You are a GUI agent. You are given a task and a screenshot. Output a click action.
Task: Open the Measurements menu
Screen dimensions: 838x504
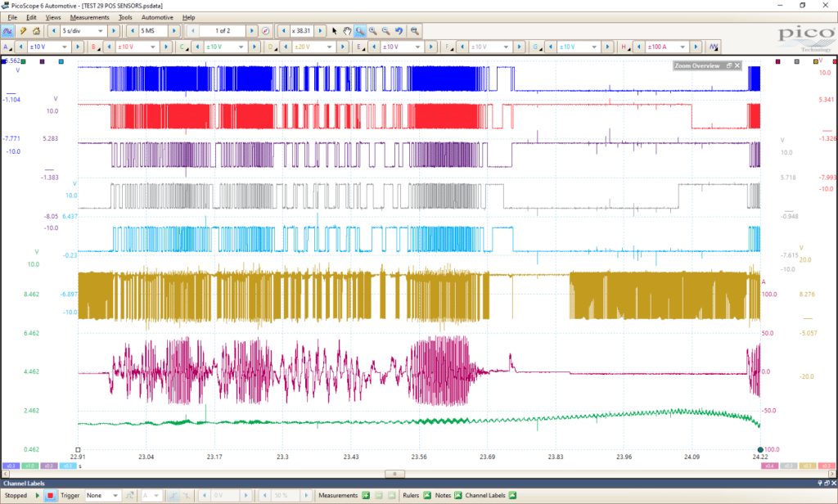[x=89, y=17]
